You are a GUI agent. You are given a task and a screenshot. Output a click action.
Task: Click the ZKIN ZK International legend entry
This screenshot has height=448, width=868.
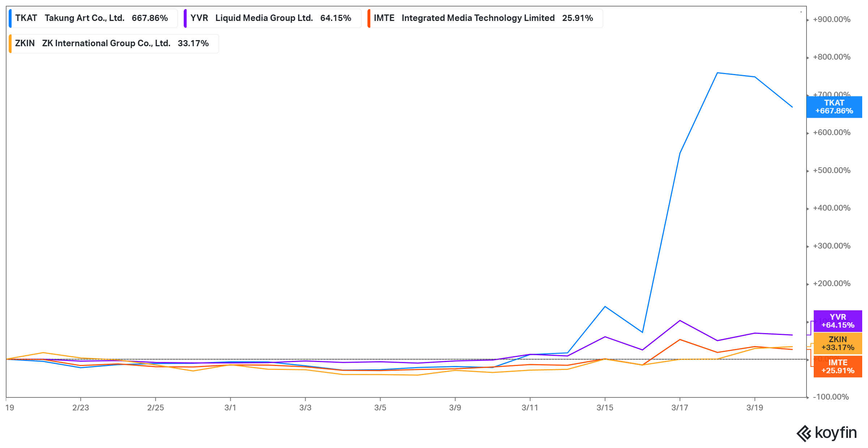tap(114, 44)
